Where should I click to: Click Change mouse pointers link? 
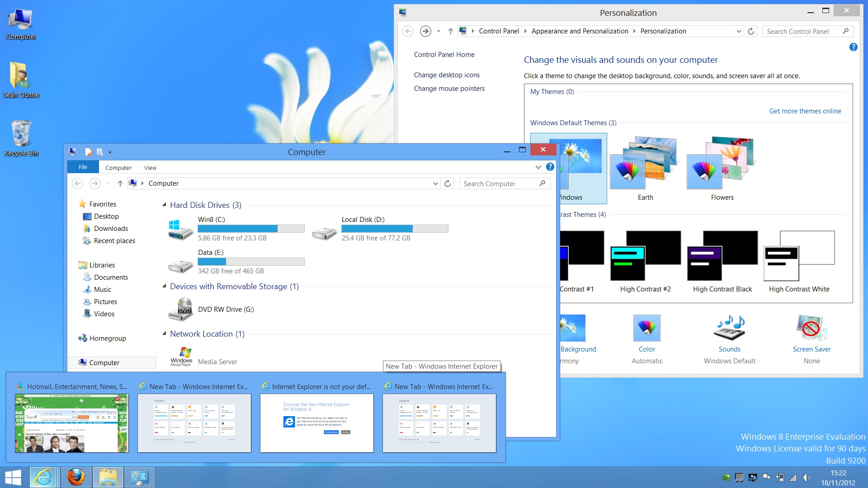click(x=449, y=89)
